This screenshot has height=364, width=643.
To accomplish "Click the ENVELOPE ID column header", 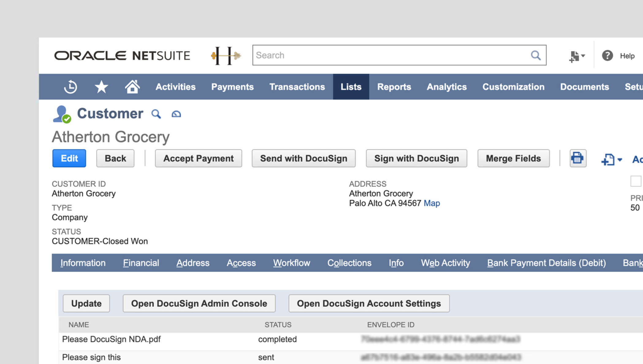I will [391, 325].
